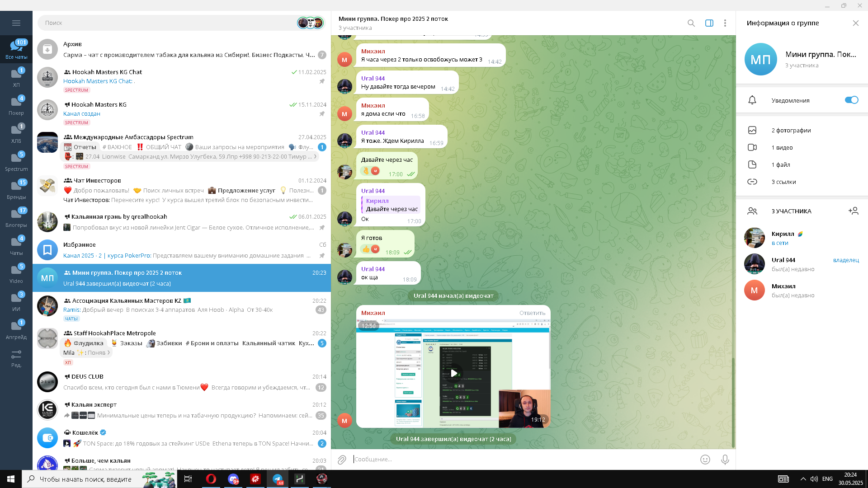Open the 2 photos shared media
The image size is (868, 488).
coord(802,130)
